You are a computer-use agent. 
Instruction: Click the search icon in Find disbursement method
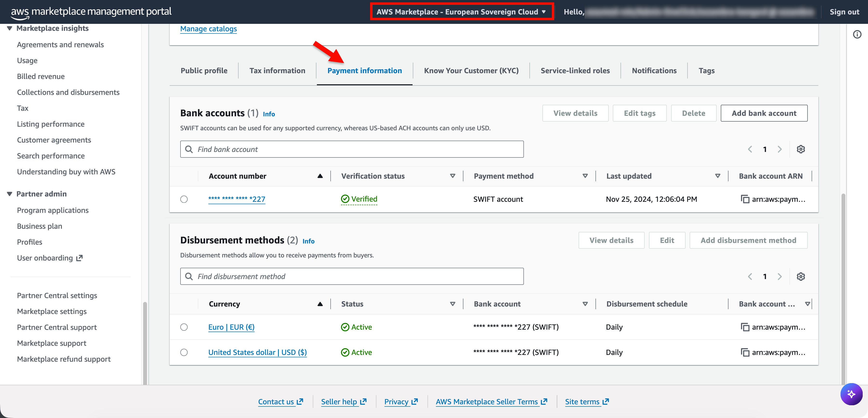189,276
